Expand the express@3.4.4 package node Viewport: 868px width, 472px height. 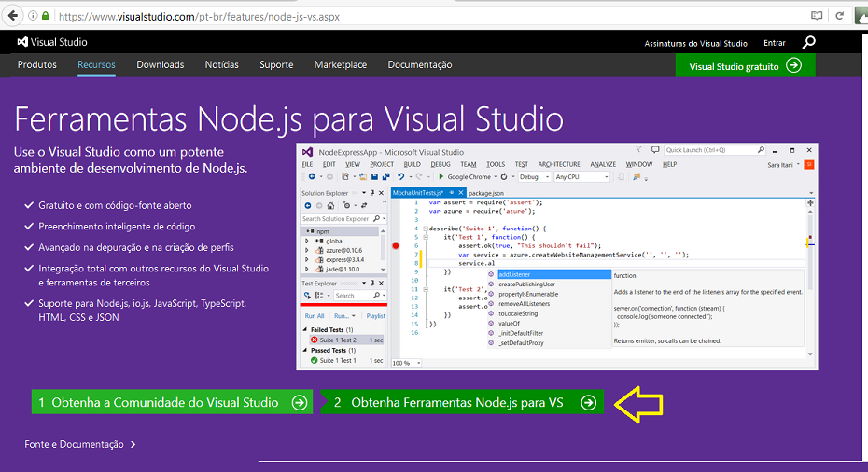(307, 259)
